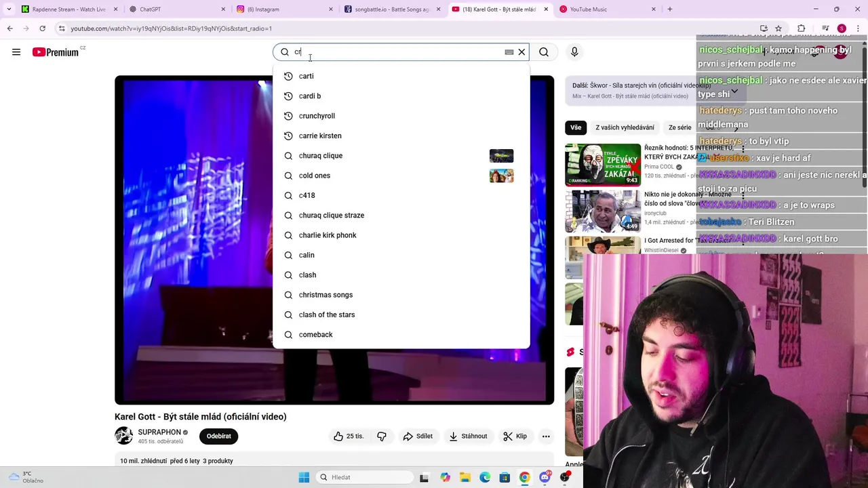Pick the 'cold ones' suggestion
868x488 pixels.
pyautogui.click(x=401, y=176)
